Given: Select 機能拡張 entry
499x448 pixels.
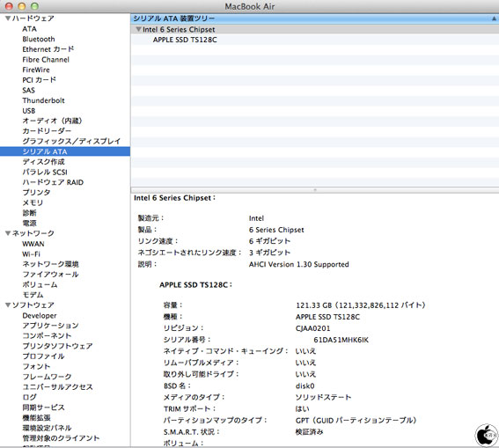Looking at the screenshot, I should tap(36, 417).
